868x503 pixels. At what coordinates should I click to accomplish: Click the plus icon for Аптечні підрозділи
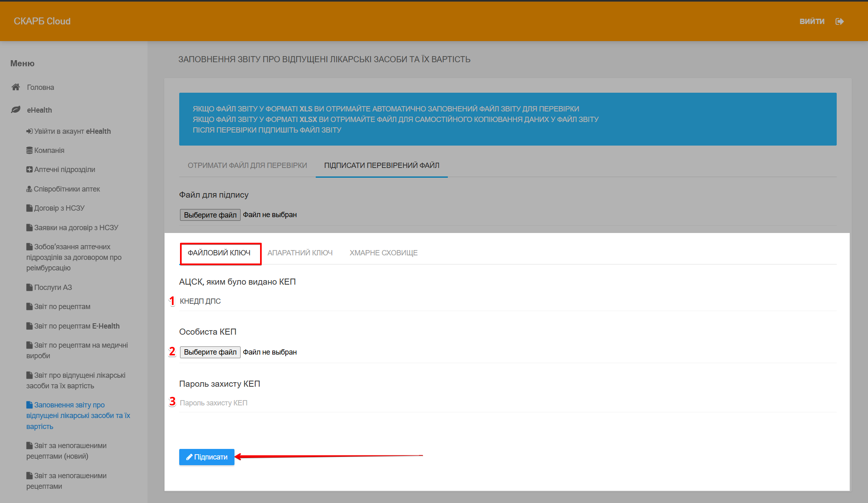[x=29, y=170]
